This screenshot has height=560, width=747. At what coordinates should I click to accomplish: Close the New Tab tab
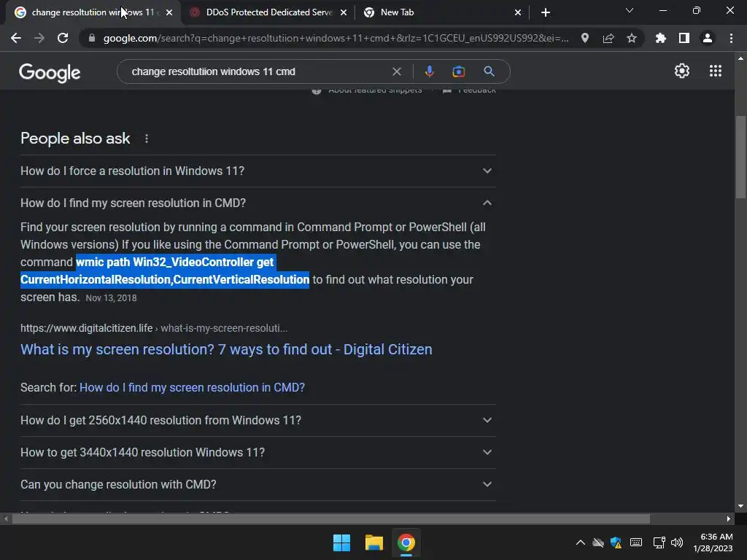click(518, 13)
